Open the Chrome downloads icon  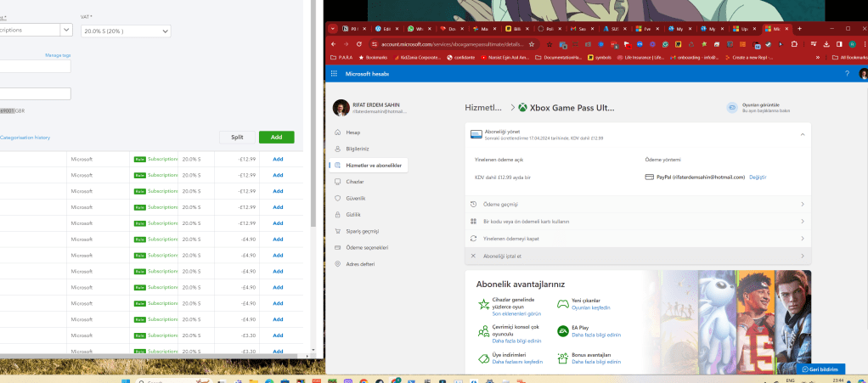click(826, 43)
